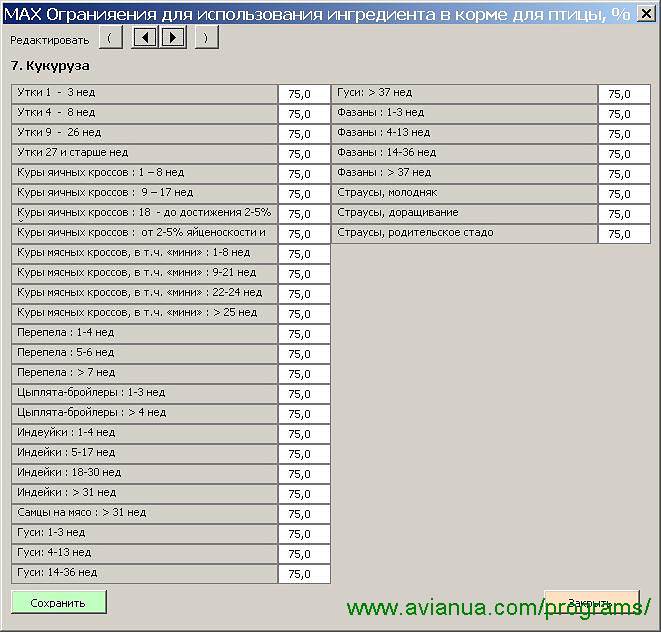The width and height of the screenshot is (661, 632).
Task: Edit value for Гуси: 14-36 нед
Action: tap(304, 574)
